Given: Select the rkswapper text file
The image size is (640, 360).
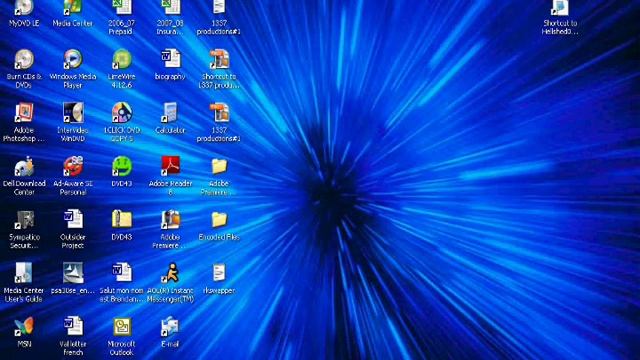Looking at the screenshot, I should pos(219,273).
